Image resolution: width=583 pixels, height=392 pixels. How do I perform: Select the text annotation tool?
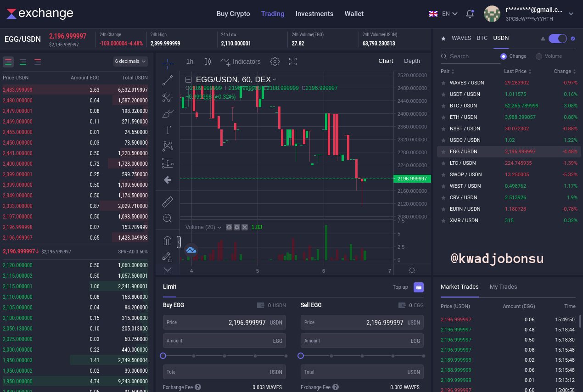(168, 130)
